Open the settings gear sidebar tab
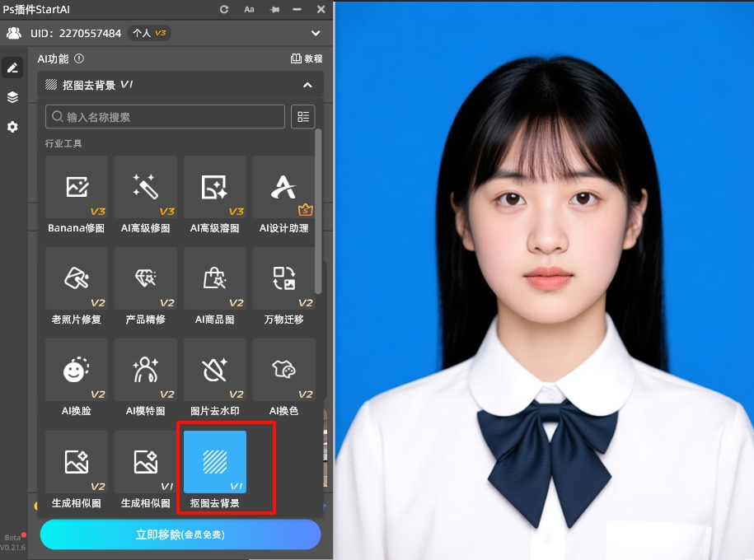 point(12,127)
